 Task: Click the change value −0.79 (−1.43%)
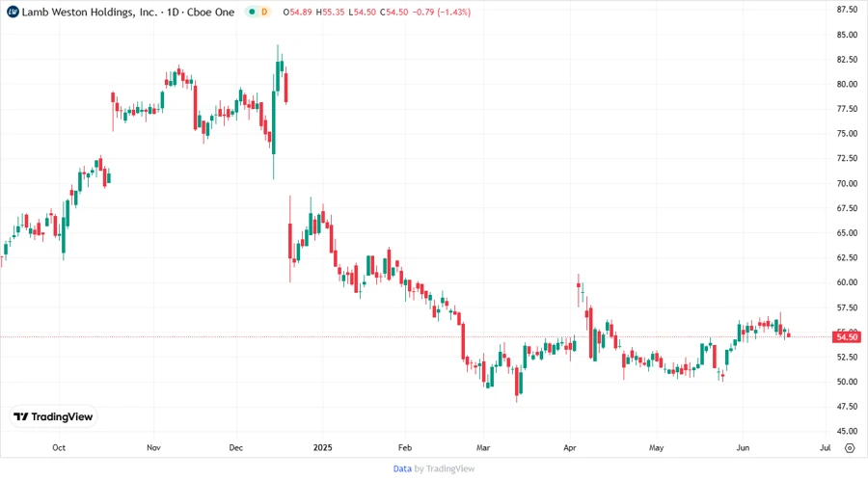tap(442, 12)
